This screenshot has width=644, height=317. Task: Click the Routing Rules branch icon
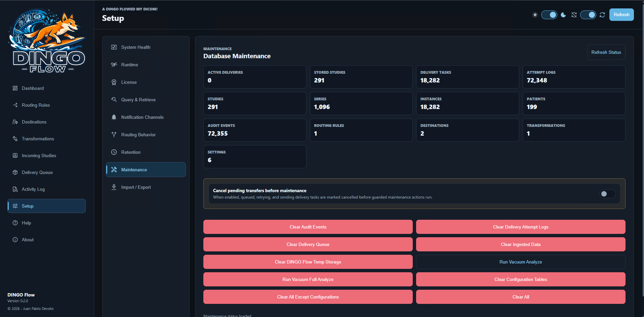[x=15, y=105]
